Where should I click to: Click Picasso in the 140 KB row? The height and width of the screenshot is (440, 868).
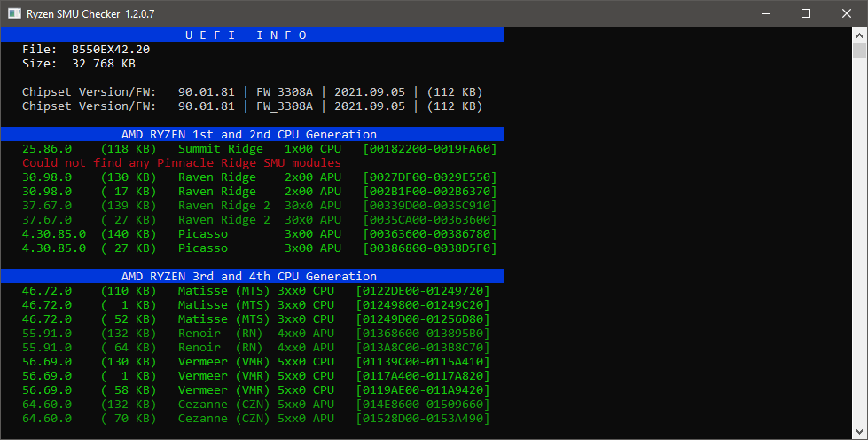coord(203,234)
